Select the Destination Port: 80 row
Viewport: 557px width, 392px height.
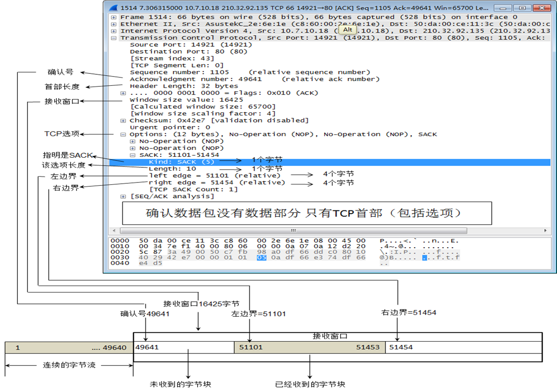coord(188,51)
